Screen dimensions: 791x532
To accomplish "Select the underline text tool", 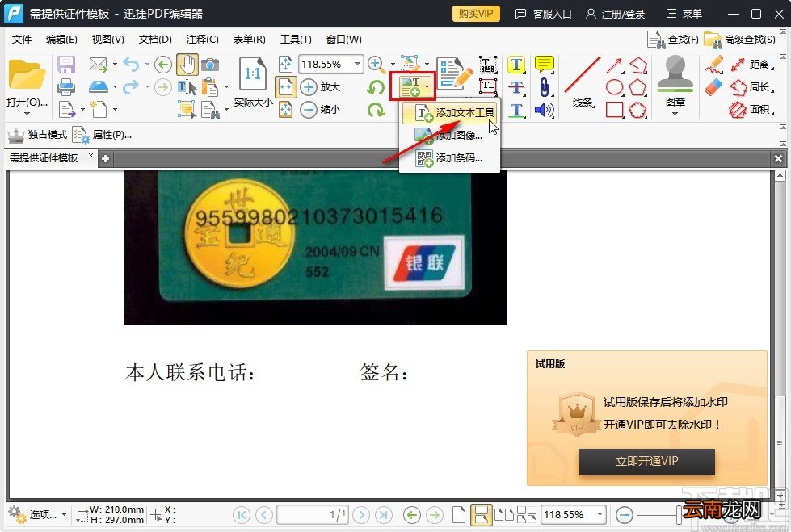I will coord(516,110).
